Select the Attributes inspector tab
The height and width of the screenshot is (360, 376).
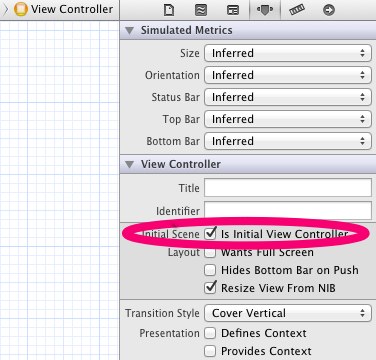(x=265, y=10)
